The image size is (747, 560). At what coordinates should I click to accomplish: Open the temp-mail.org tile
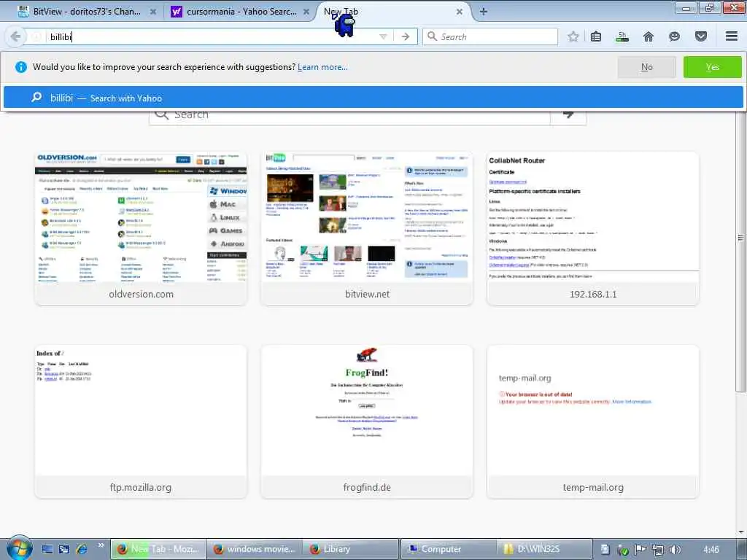pyautogui.click(x=592, y=422)
